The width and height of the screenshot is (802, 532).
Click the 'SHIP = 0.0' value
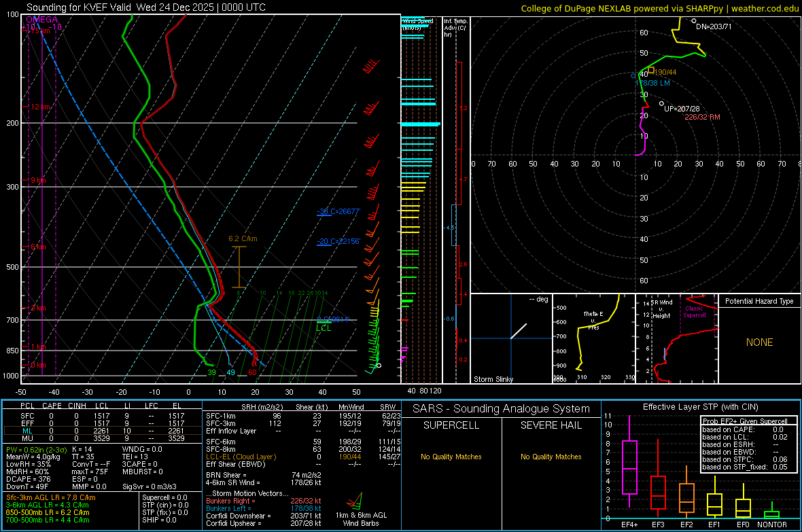coord(159,520)
